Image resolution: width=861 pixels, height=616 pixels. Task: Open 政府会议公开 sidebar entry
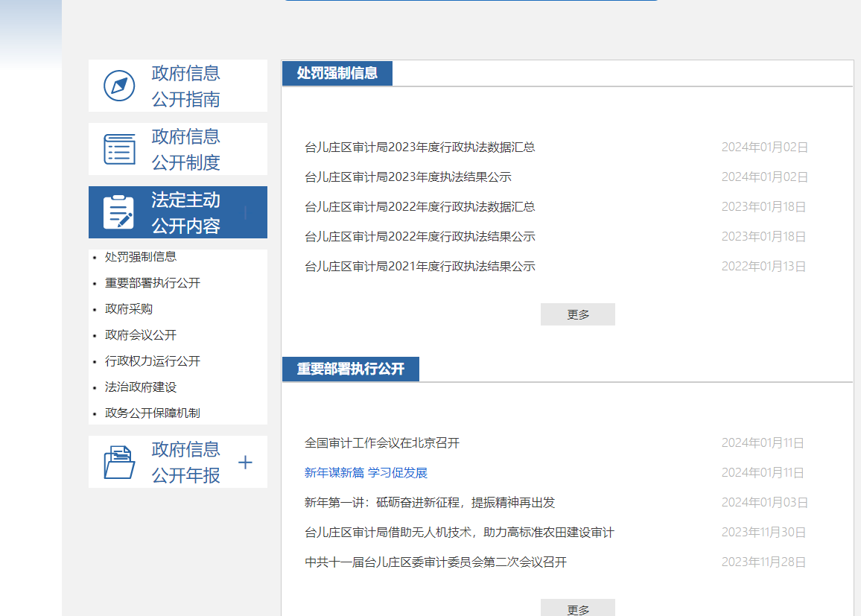pyautogui.click(x=141, y=335)
